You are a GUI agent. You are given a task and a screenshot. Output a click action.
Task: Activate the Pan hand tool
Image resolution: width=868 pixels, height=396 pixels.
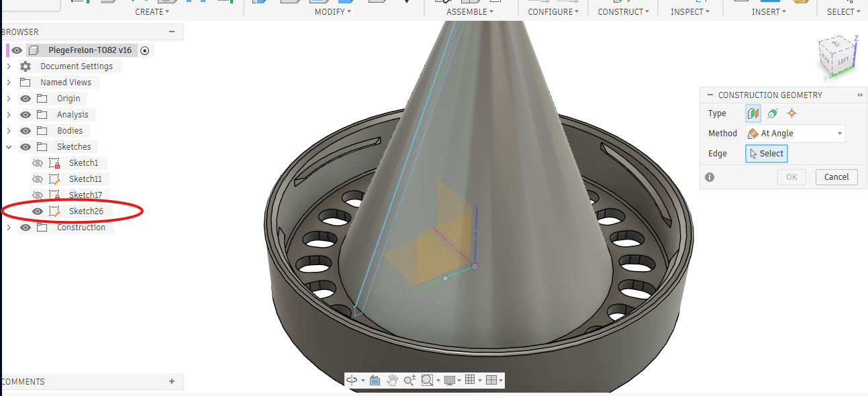392,380
